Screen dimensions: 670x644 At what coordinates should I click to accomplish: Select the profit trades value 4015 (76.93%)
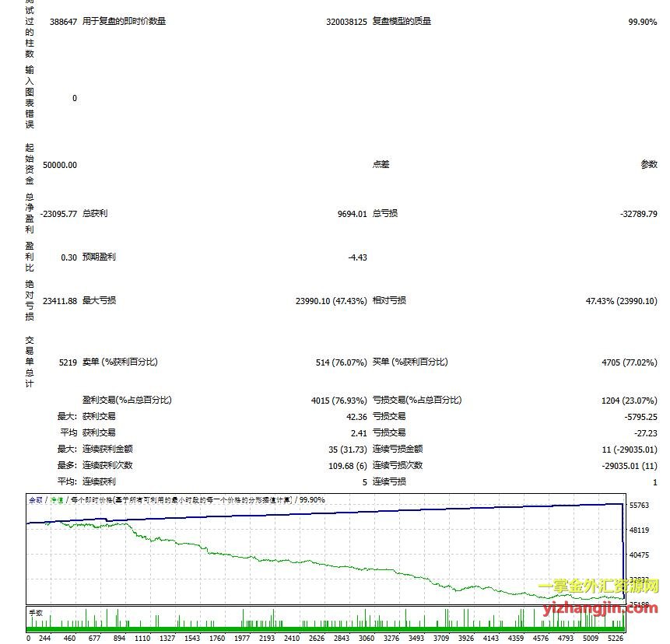[x=339, y=400]
